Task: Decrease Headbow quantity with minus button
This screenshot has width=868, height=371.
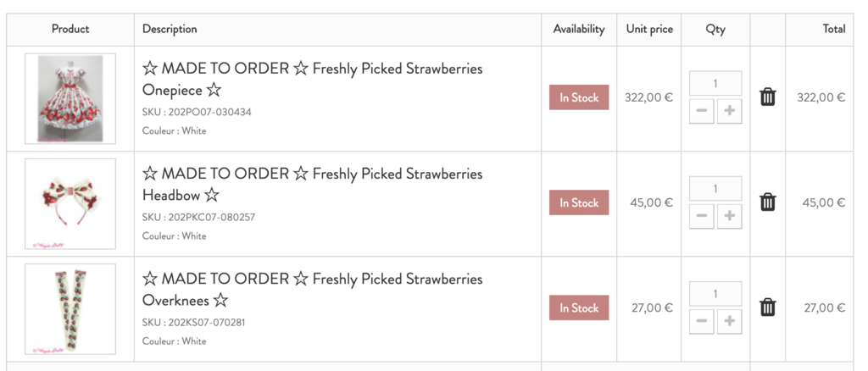Action: [x=701, y=216]
